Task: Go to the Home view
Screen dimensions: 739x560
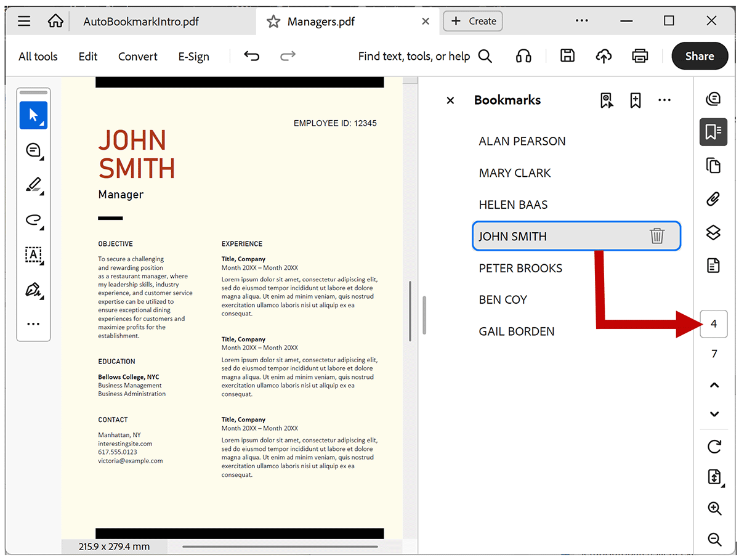Action: (x=55, y=21)
